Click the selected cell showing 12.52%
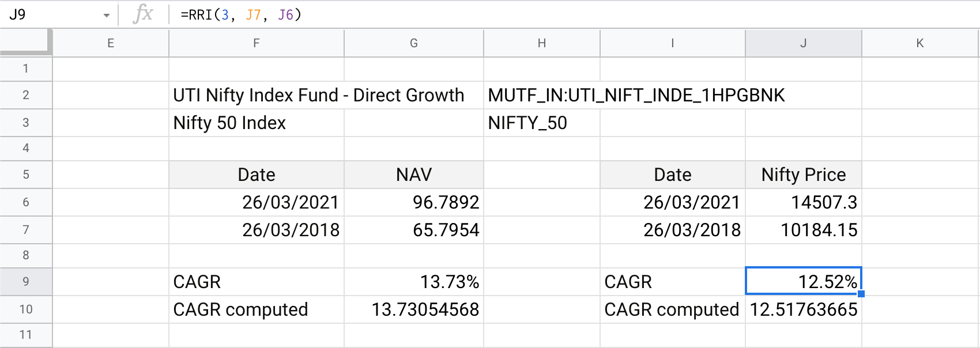The image size is (980, 348). coord(804,282)
